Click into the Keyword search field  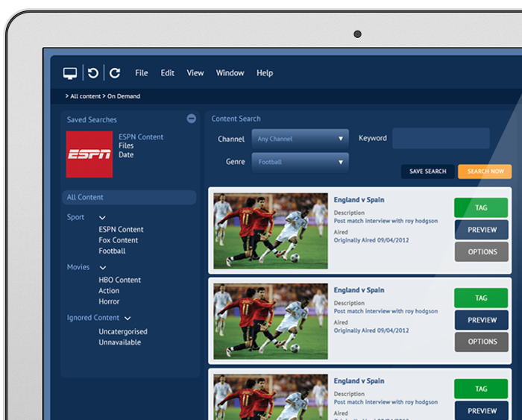(x=441, y=139)
